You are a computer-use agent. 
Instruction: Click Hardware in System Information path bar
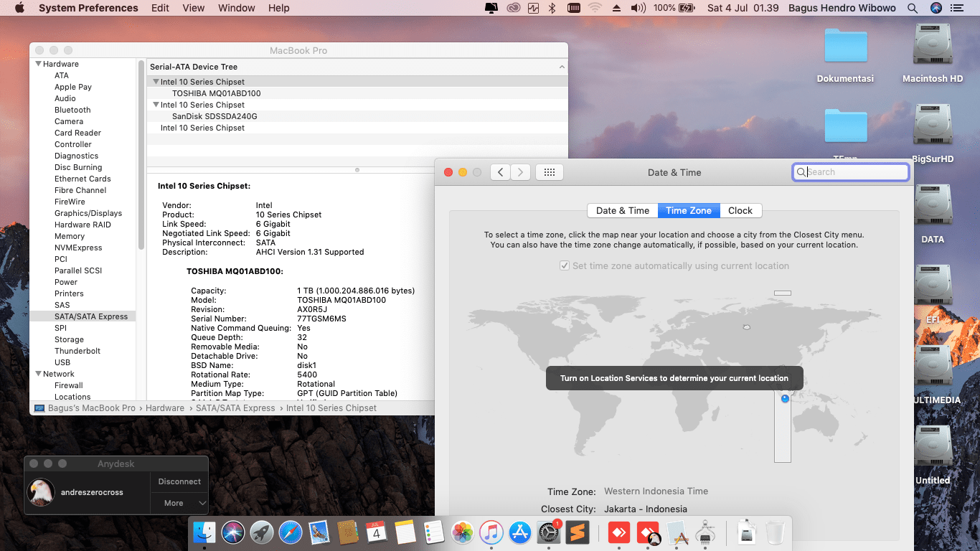[165, 408]
